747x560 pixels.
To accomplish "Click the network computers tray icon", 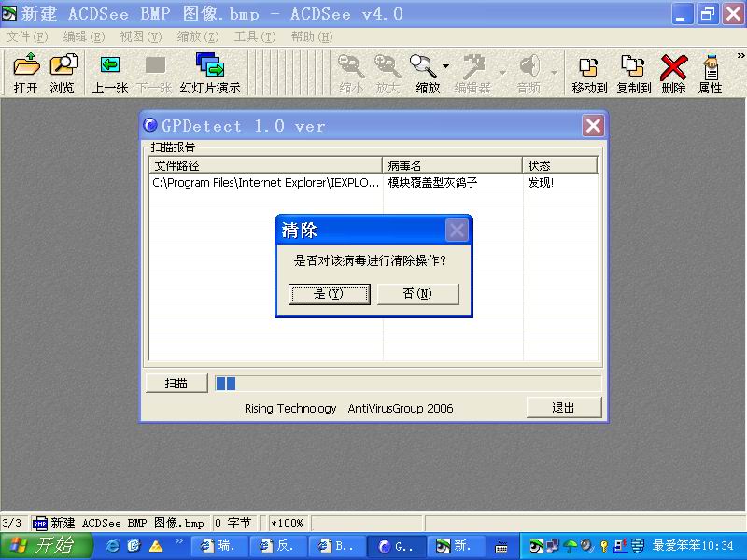I will pyautogui.click(x=554, y=546).
